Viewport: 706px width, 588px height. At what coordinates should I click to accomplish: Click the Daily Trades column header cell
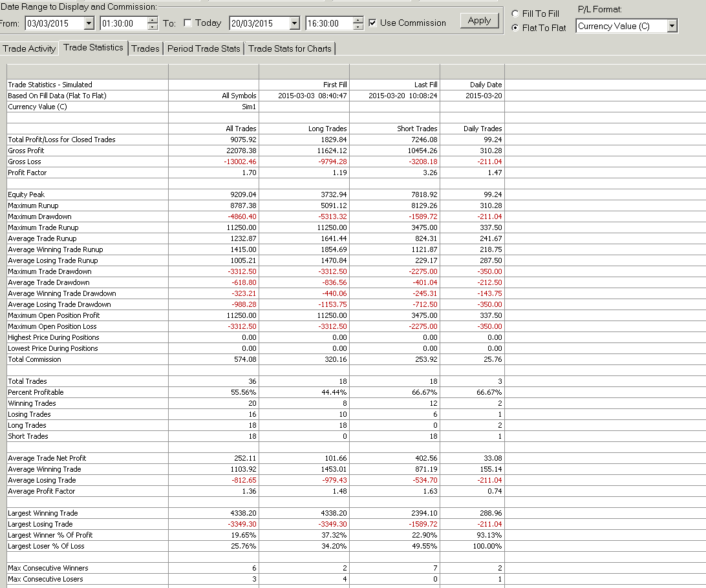(473, 129)
